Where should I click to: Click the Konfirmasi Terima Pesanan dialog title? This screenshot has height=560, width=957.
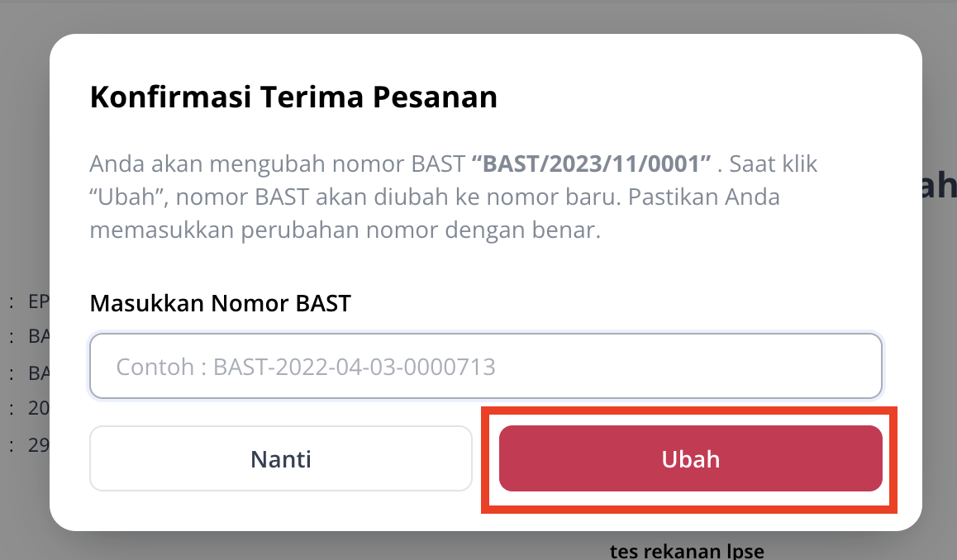point(293,97)
